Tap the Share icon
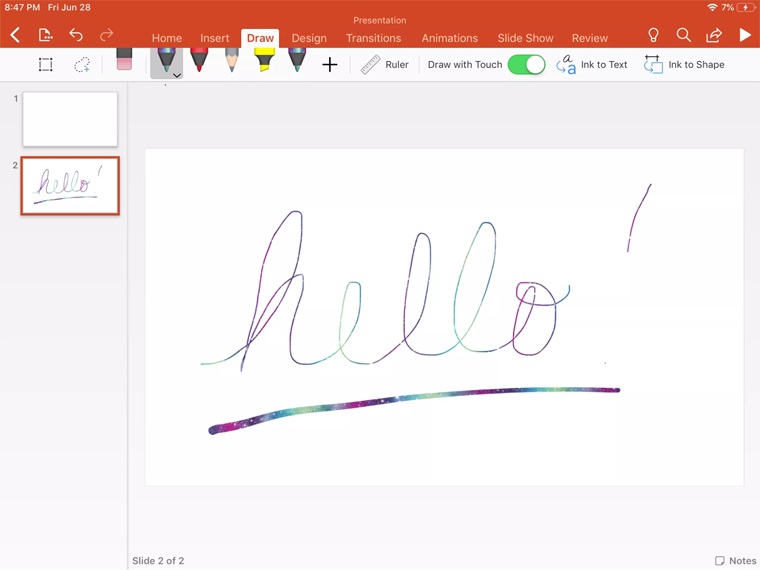This screenshot has height=570, width=760. pos(714,35)
